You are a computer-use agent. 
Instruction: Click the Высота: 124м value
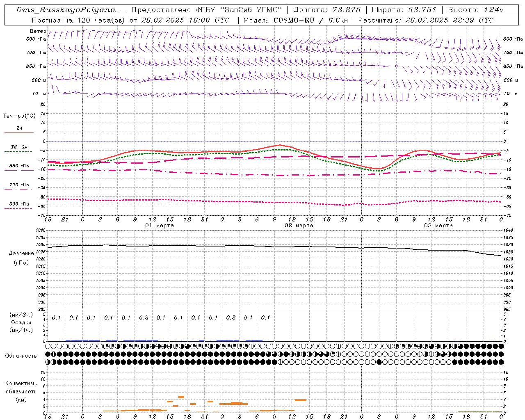476,10
